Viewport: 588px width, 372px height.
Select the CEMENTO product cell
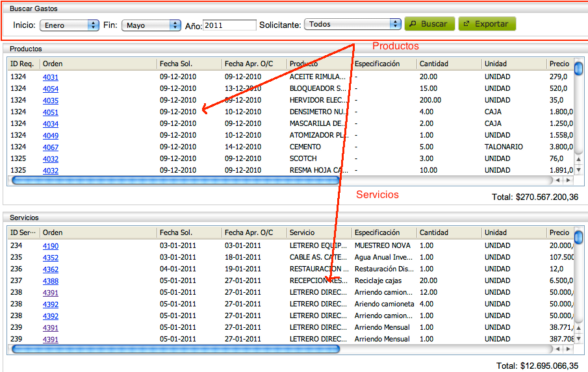305,147
